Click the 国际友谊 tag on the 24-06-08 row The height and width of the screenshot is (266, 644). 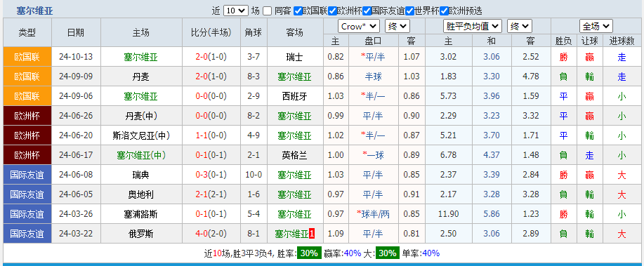coord(27,175)
